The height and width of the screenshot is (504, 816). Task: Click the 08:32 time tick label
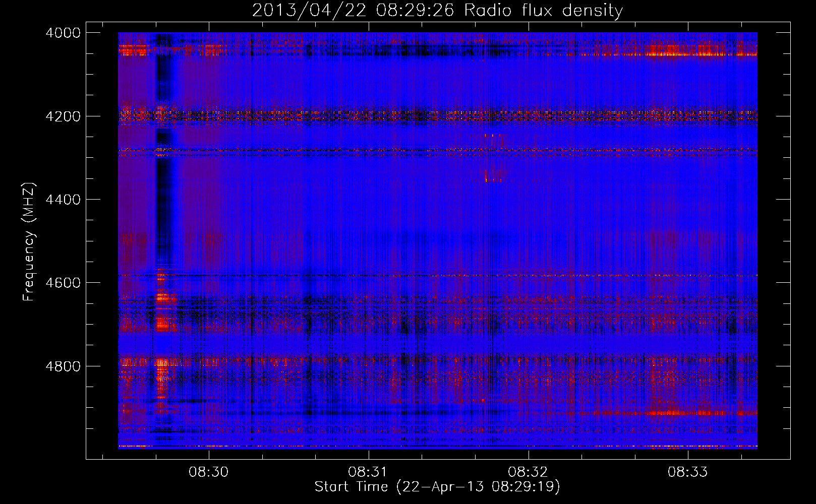pyautogui.click(x=528, y=472)
